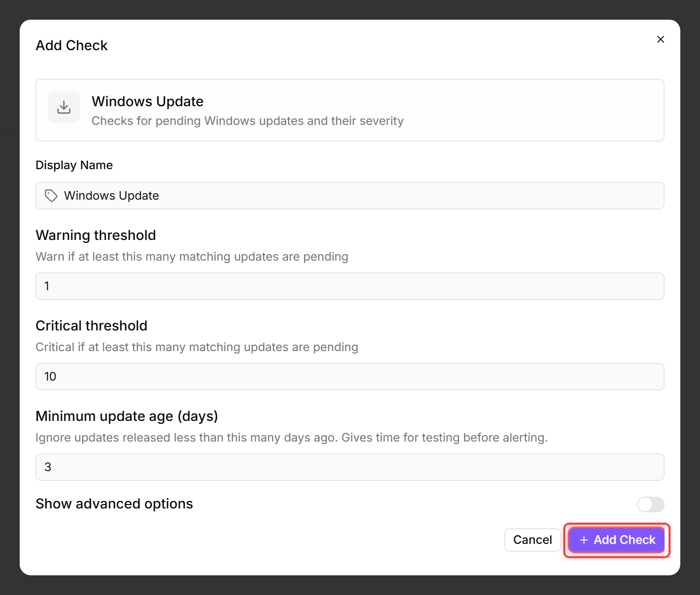
Task: Click the Minimum update age input
Action: (350, 467)
